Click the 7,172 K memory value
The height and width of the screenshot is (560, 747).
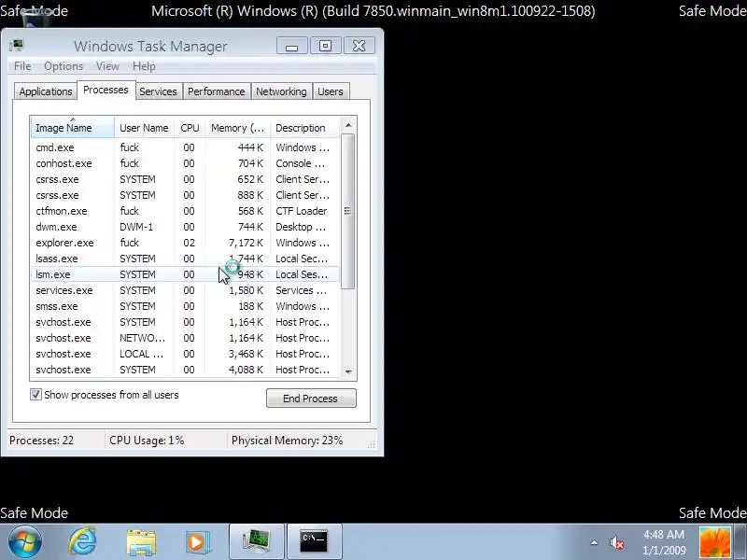pos(246,243)
